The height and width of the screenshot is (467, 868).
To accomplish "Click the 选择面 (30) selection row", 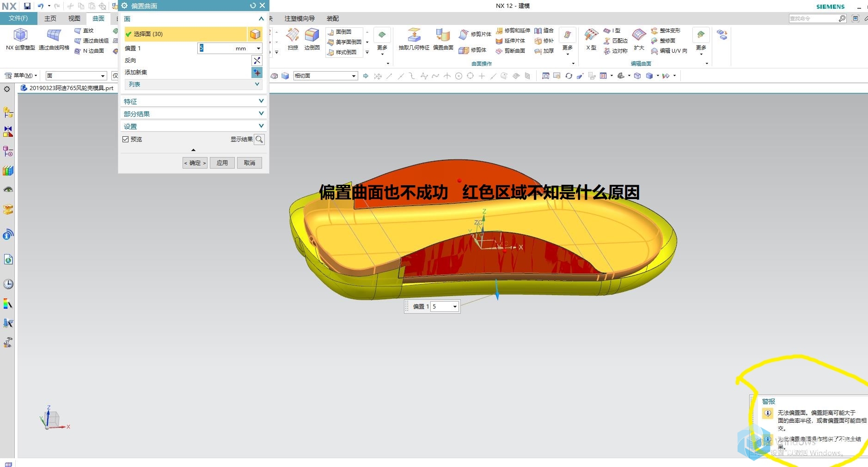I will coord(185,34).
